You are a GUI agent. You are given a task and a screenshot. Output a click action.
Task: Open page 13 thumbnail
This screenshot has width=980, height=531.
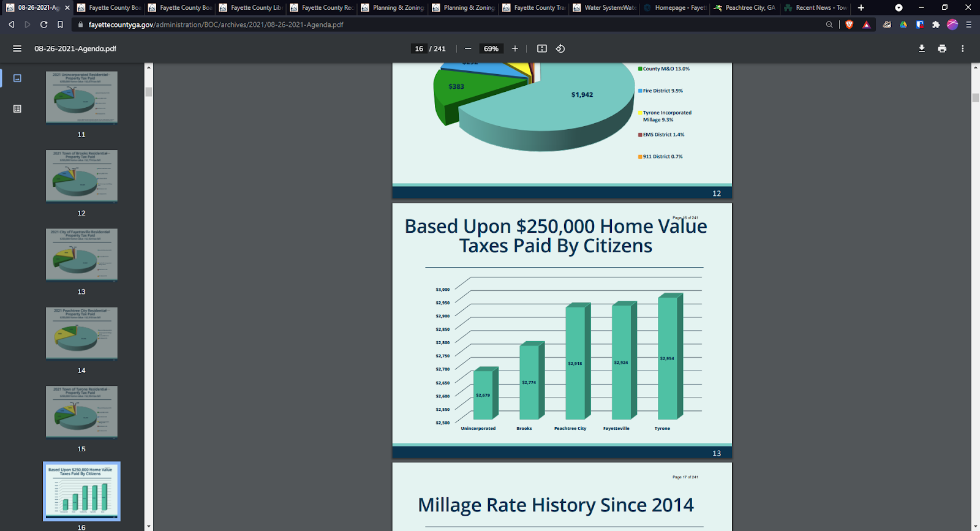81,255
